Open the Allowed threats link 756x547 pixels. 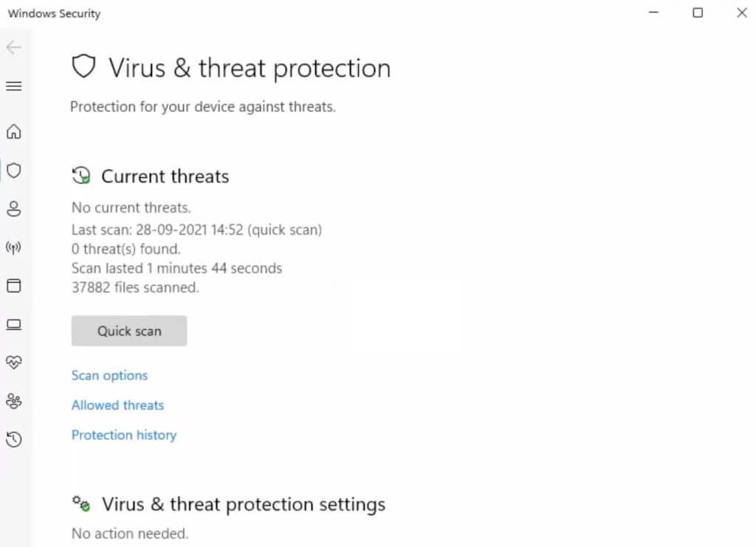(117, 405)
